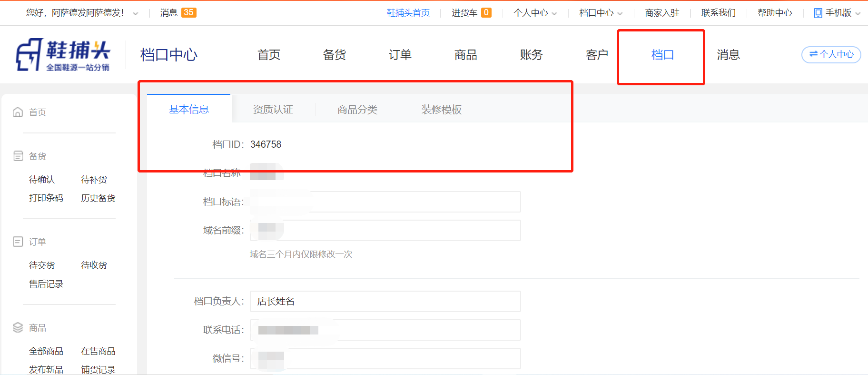Click the 商品 layers icon in sidebar

click(18, 327)
